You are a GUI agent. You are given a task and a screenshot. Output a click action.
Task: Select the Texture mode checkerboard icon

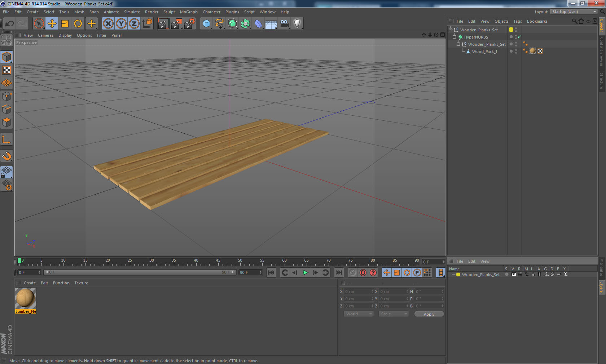[7, 70]
